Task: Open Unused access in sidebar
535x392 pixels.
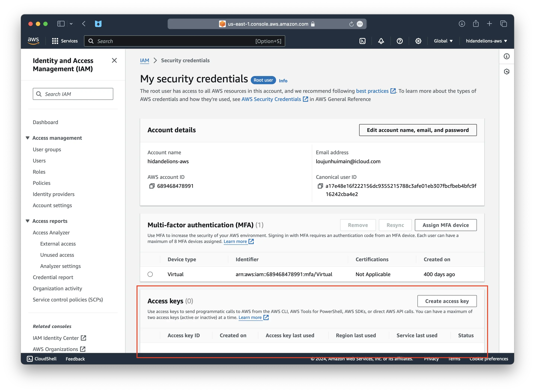Action: (57, 255)
